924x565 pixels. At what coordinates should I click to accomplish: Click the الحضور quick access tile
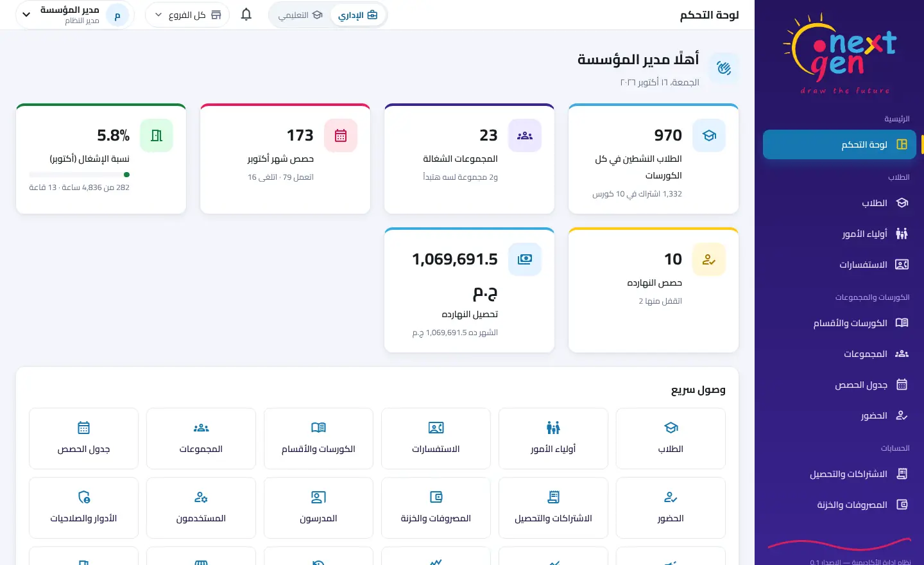click(x=671, y=508)
